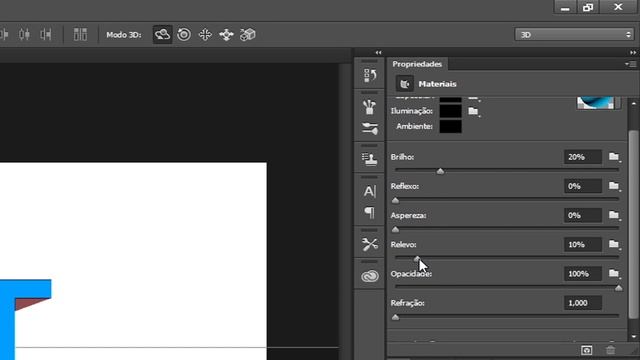Screen dimensions: 640x360
Task: Click the Materiais panel icon
Action: (x=404, y=84)
